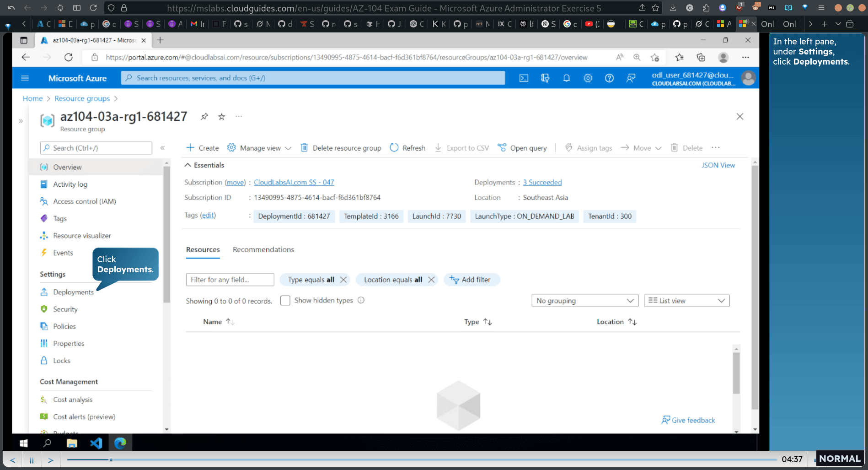Image resolution: width=868 pixels, height=470 pixels.
Task: Click Create in the toolbar
Action: click(202, 148)
